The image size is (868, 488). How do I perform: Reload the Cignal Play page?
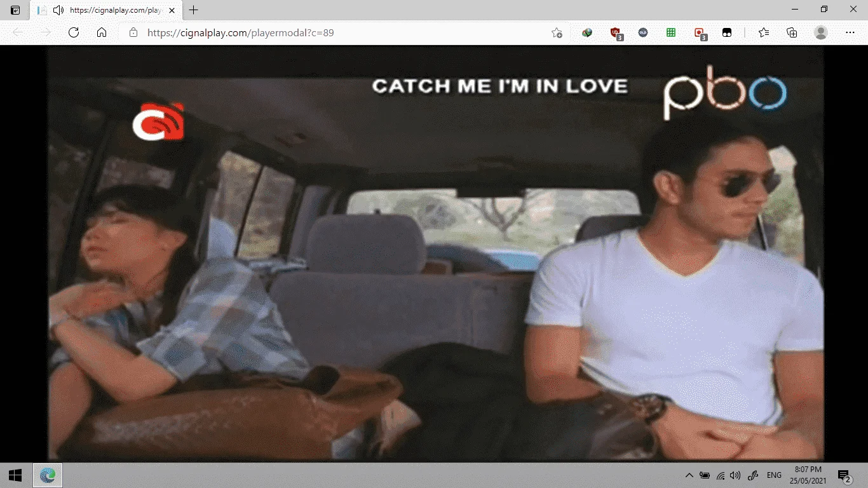point(74,32)
